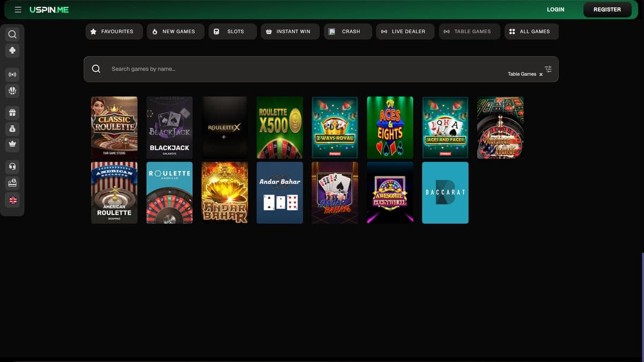
Task: Switch to the Crash category
Action: coord(348,32)
